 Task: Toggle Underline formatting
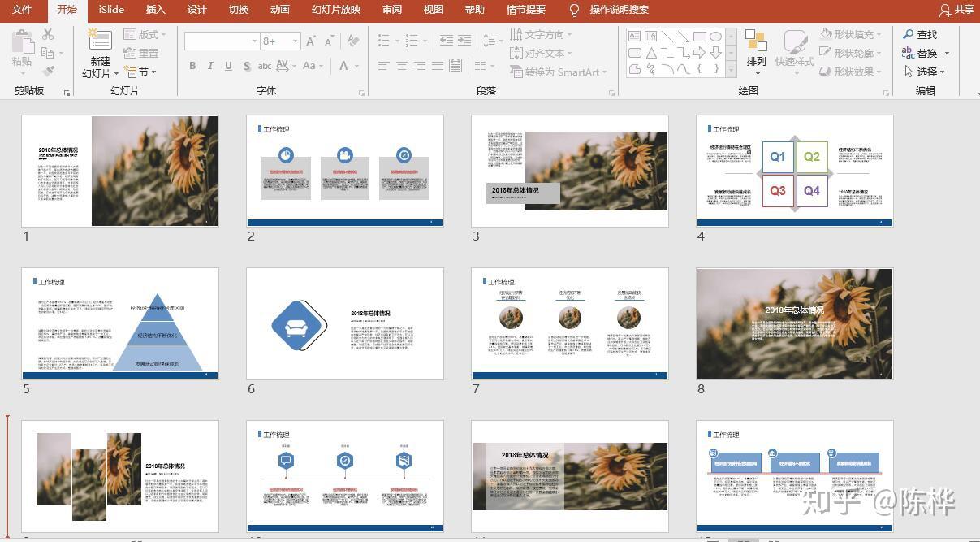click(x=228, y=66)
